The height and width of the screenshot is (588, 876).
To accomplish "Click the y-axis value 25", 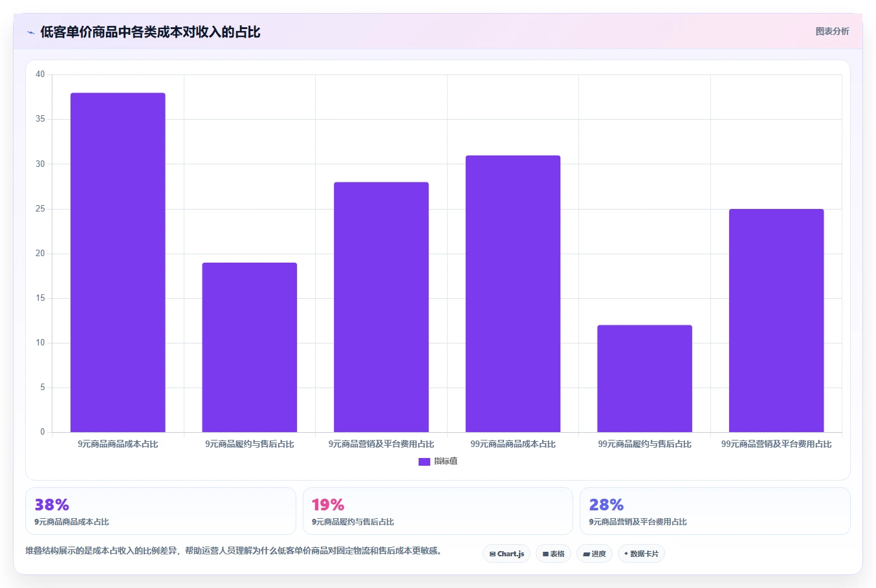I will [40, 209].
